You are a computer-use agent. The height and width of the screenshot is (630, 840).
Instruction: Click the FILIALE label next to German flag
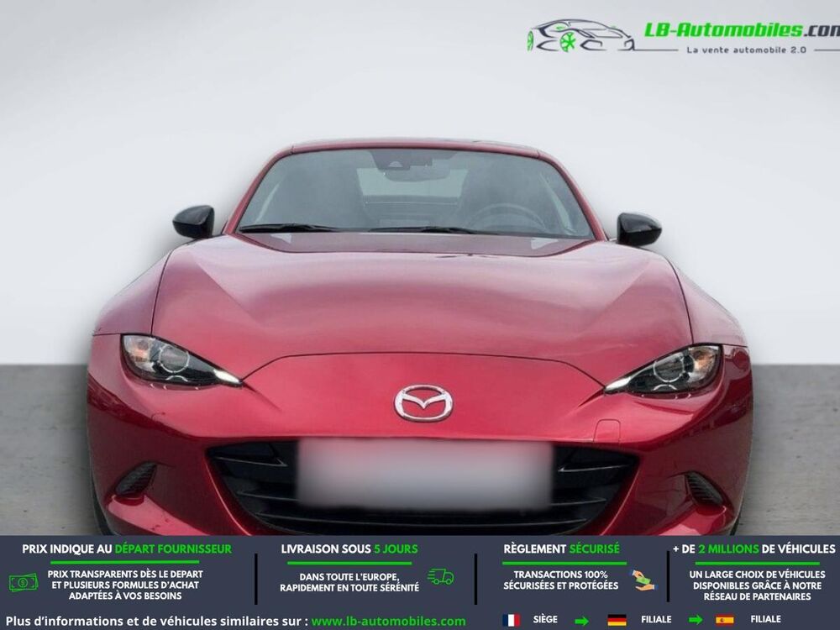point(656,620)
